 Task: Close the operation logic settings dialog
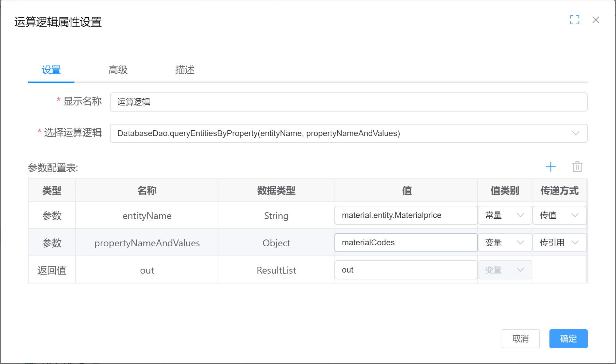coord(596,20)
